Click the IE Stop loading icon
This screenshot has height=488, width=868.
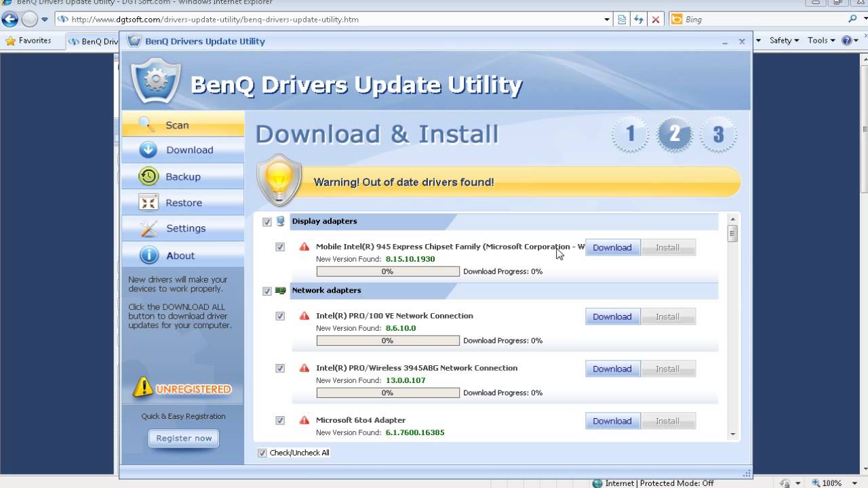click(656, 20)
